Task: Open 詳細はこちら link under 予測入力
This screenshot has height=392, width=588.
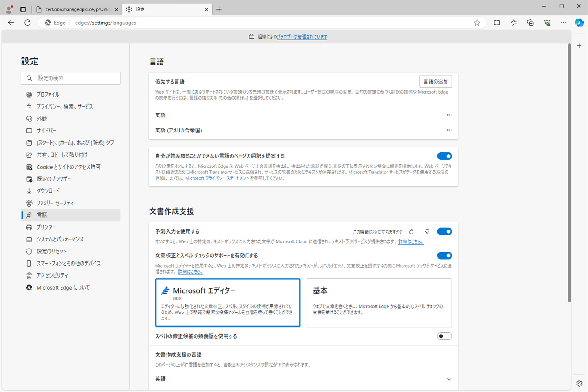Action: click(x=411, y=242)
